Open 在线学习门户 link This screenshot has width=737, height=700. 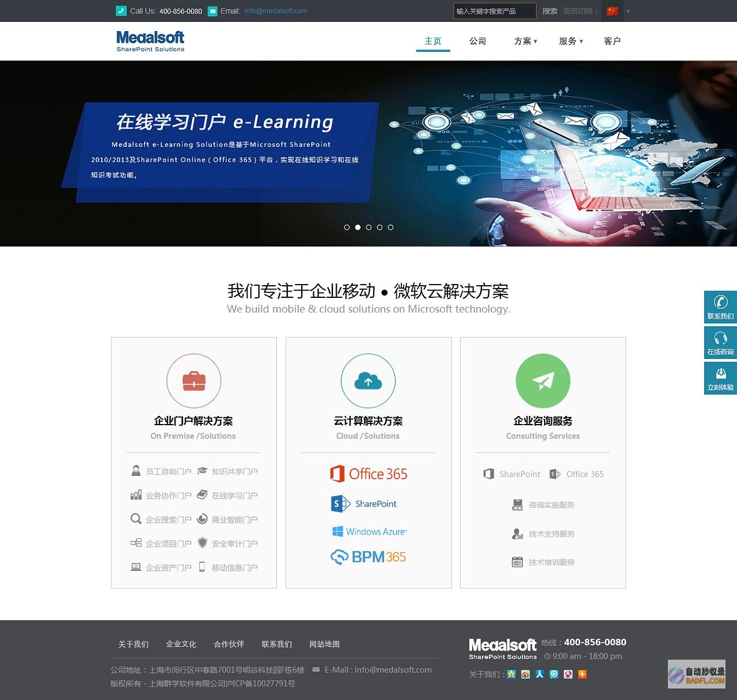pyautogui.click(x=234, y=495)
